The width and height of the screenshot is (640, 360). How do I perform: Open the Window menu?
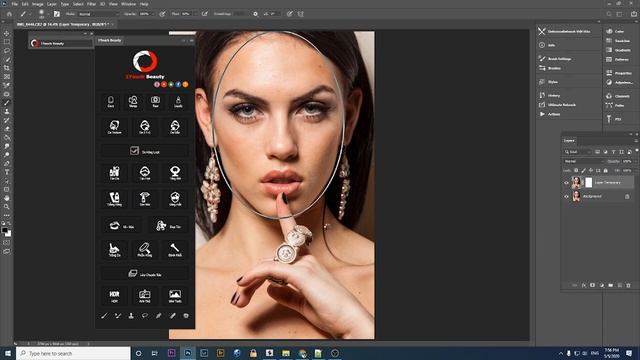coord(129,4)
